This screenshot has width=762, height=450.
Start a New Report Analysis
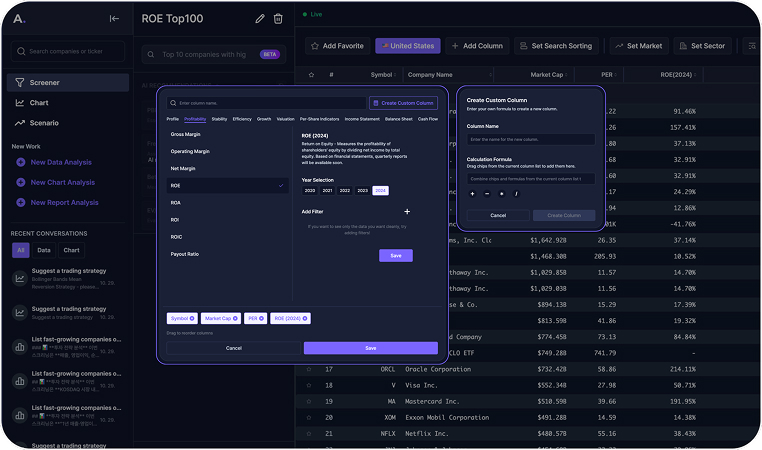click(64, 203)
